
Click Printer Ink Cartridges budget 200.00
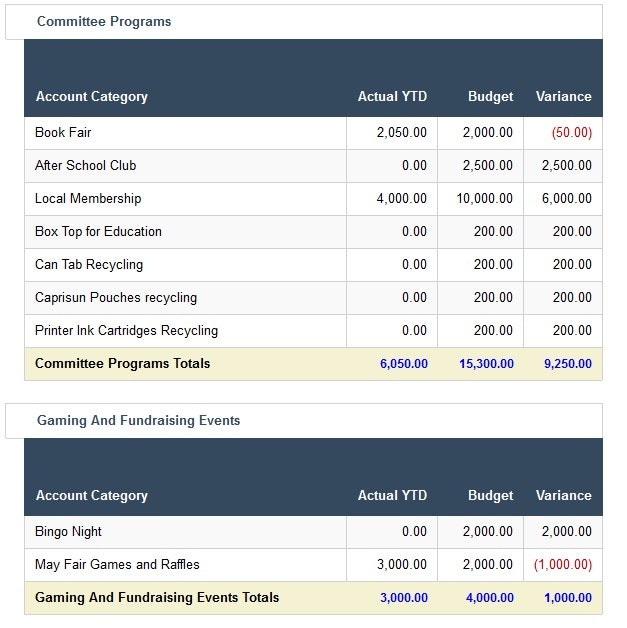pyautogui.click(x=493, y=330)
